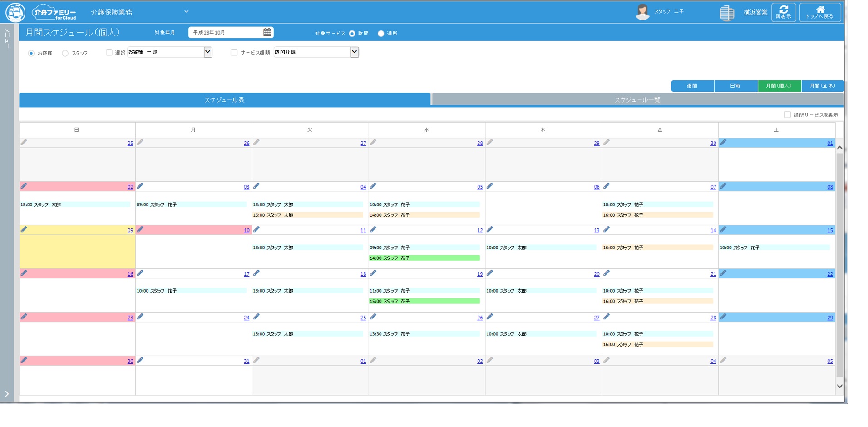Viewport: 868px width, 427px height.
Task: Click the grayed pencil on September 25
Action: (x=24, y=143)
